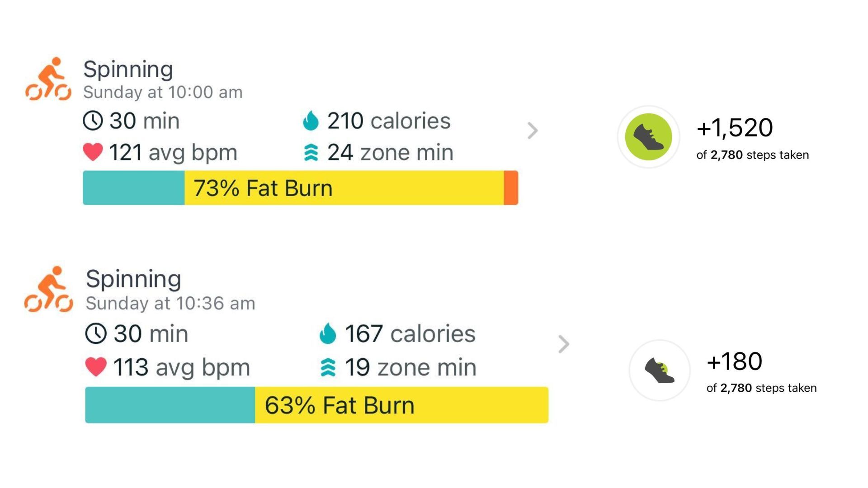Viewport: 868px width, 488px height.
Task: Click the clock icon beside 30 min
Action: click(93, 120)
